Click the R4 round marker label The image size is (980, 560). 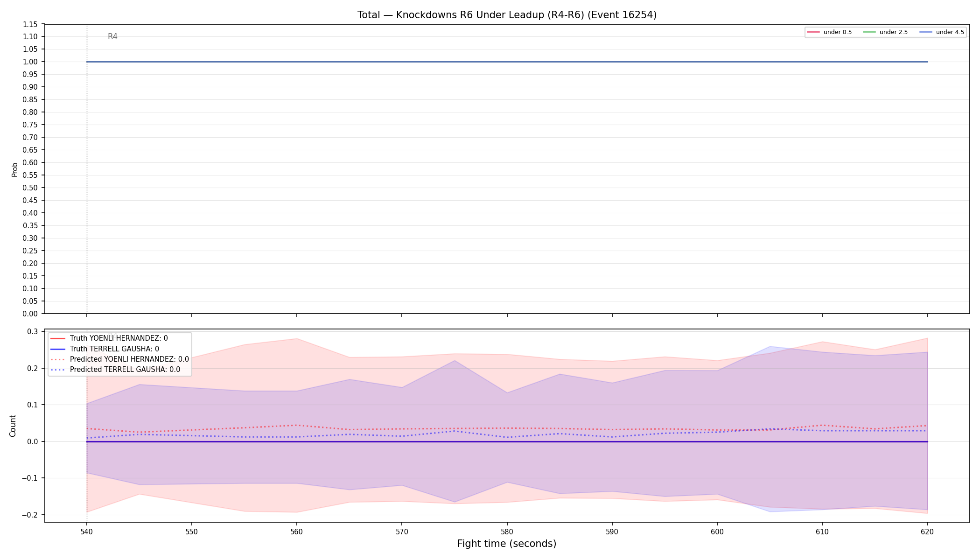pyautogui.click(x=112, y=36)
